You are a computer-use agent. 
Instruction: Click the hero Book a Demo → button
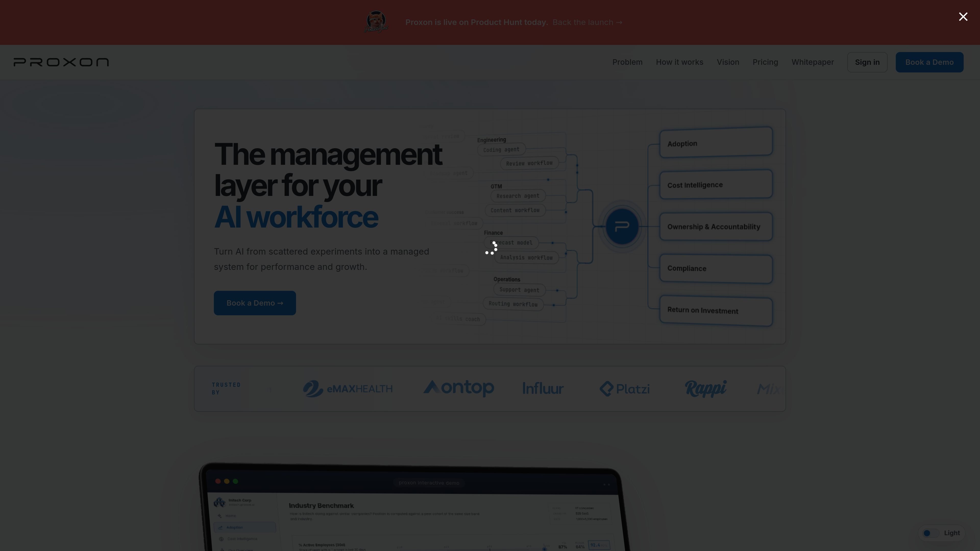click(x=254, y=303)
